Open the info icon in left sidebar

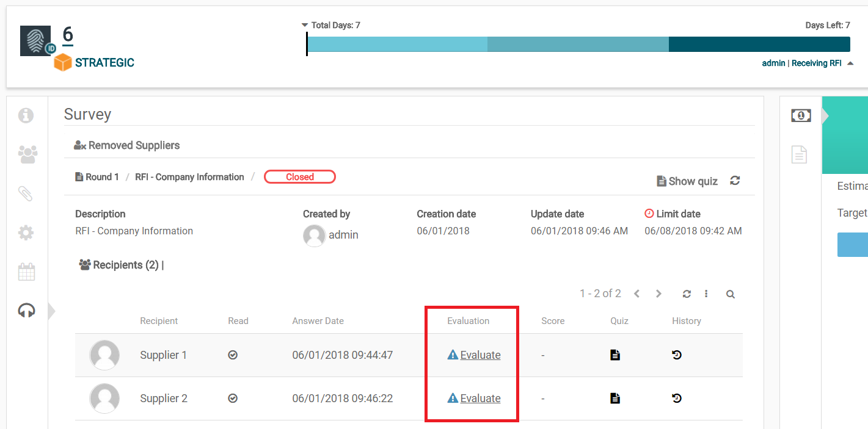26,115
